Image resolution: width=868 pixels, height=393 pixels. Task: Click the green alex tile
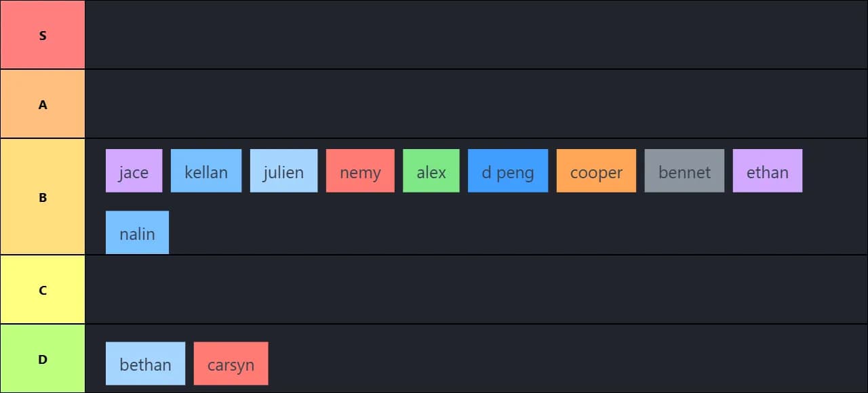[x=431, y=171]
